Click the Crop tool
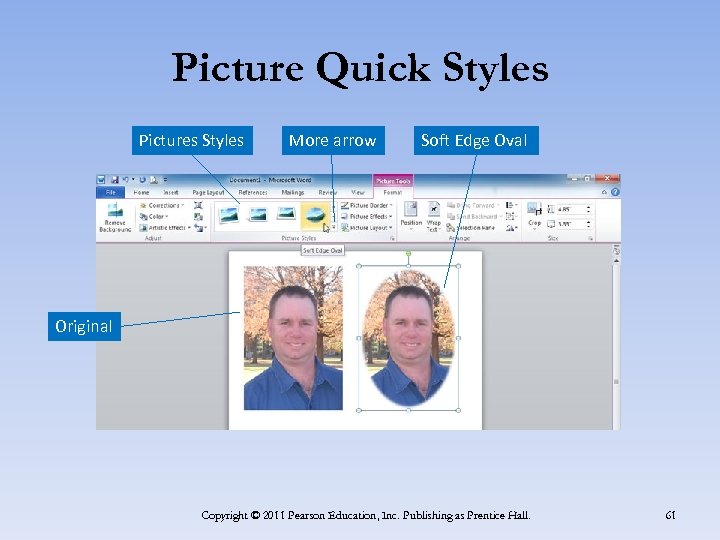 pos(534,215)
